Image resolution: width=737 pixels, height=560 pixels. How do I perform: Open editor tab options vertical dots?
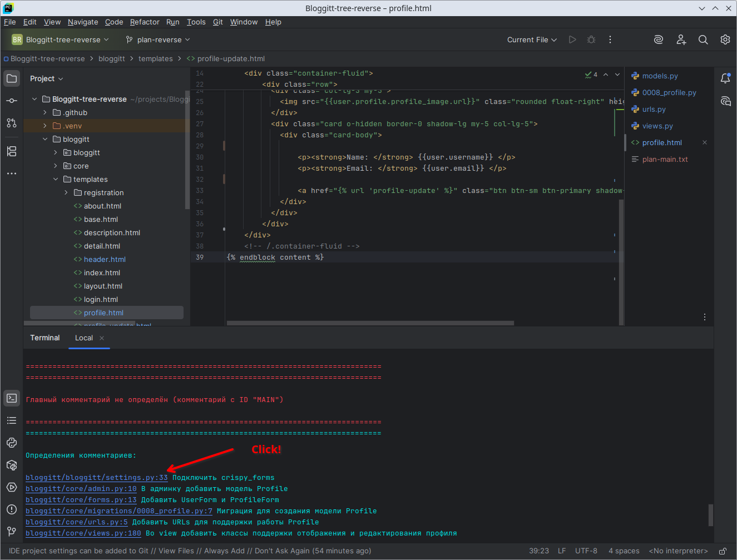(705, 317)
